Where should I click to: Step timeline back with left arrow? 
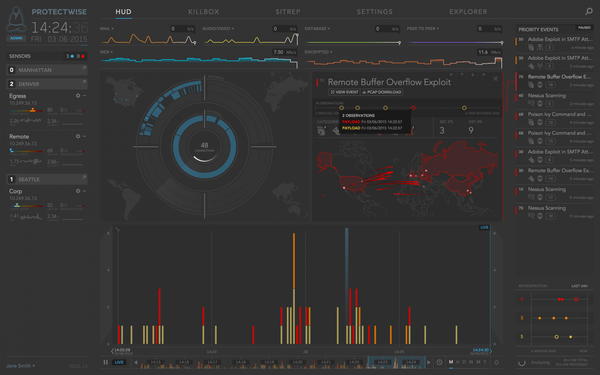pos(136,362)
